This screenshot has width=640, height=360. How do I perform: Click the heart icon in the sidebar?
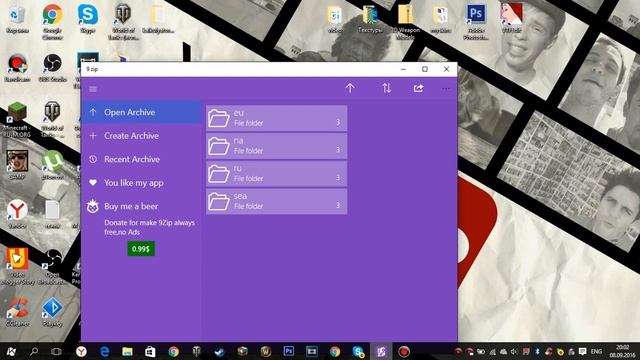pyautogui.click(x=93, y=183)
